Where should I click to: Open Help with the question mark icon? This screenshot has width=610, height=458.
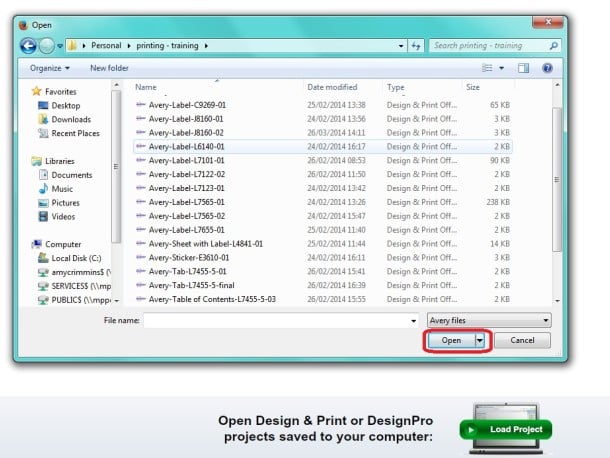tap(547, 68)
